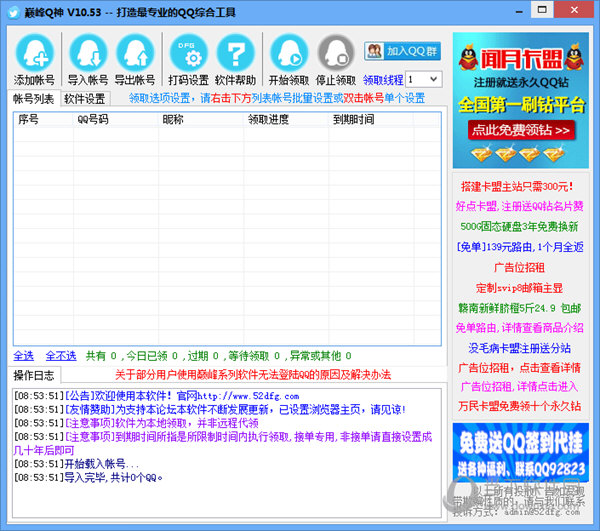The image size is (600, 531).
Task: Click the 点此免费领钻 red banner button
Action: click(x=521, y=130)
